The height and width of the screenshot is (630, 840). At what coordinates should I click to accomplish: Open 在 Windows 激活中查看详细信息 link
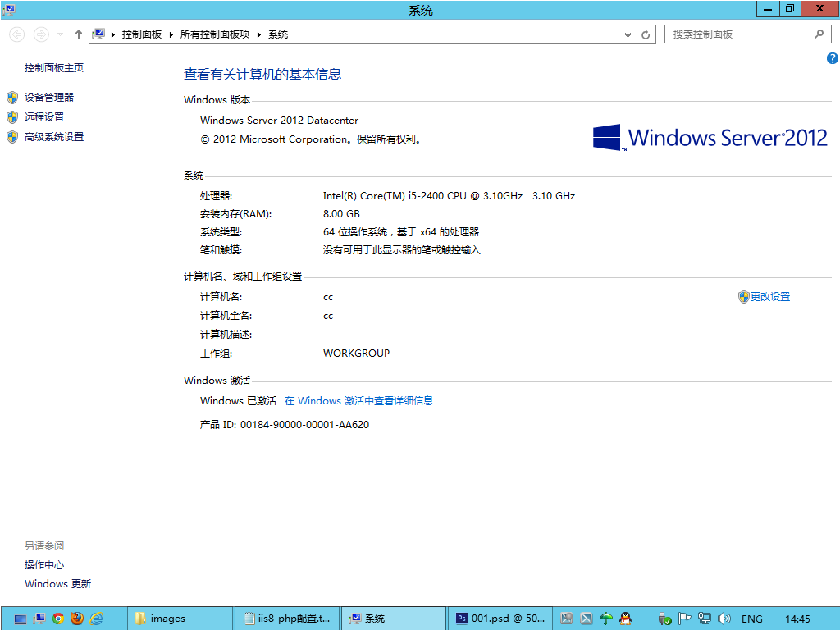pyautogui.click(x=358, y=400)
